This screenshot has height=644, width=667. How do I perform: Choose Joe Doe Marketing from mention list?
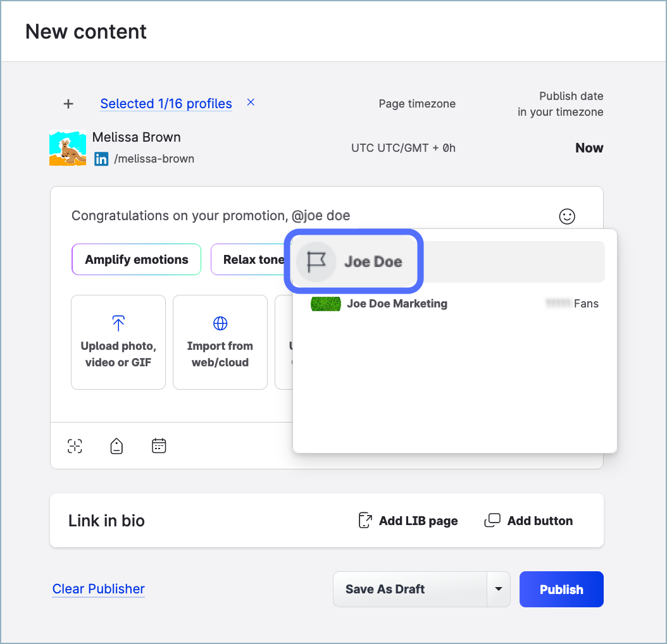click(x=397, y=304)
